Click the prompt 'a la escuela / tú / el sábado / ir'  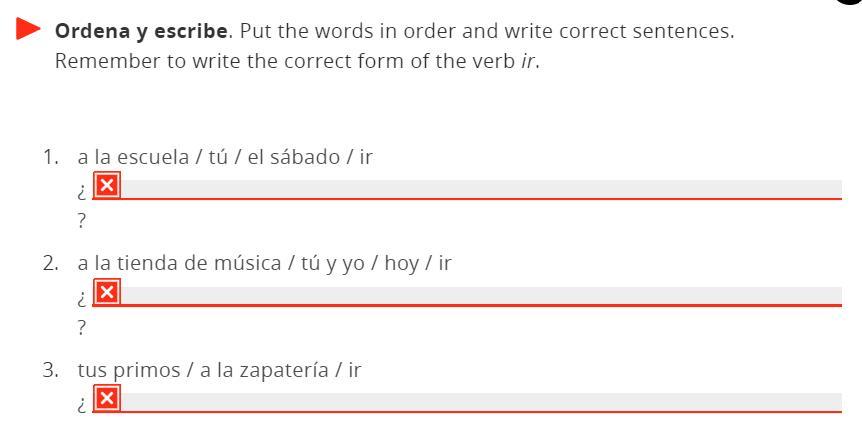click(x=225, y=157)
